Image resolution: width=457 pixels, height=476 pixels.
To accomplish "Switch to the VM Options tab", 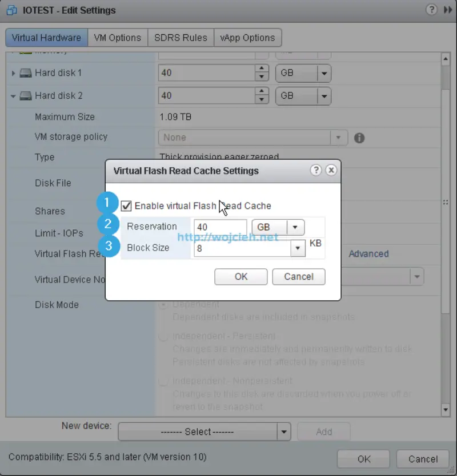I will coord(118,38).
